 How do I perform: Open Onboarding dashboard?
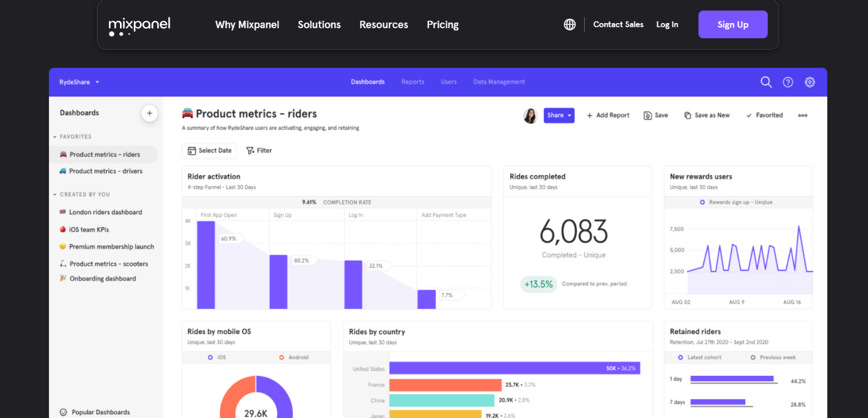(x=103, y=278)
